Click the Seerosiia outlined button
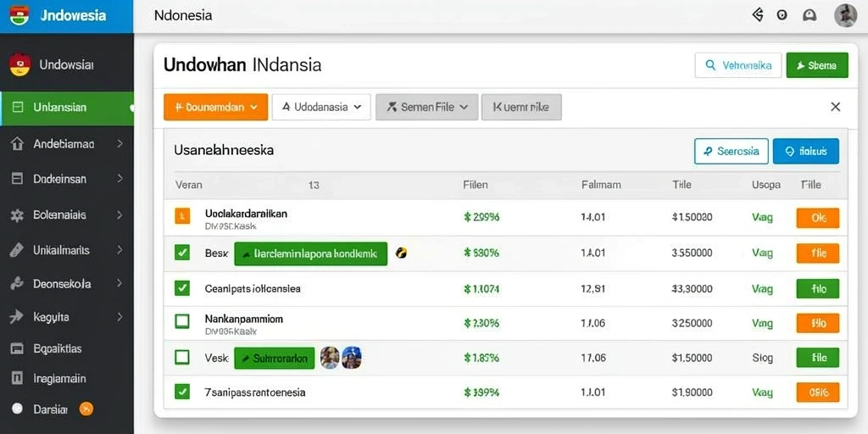 pyautogui.click(x=732, y=151)
